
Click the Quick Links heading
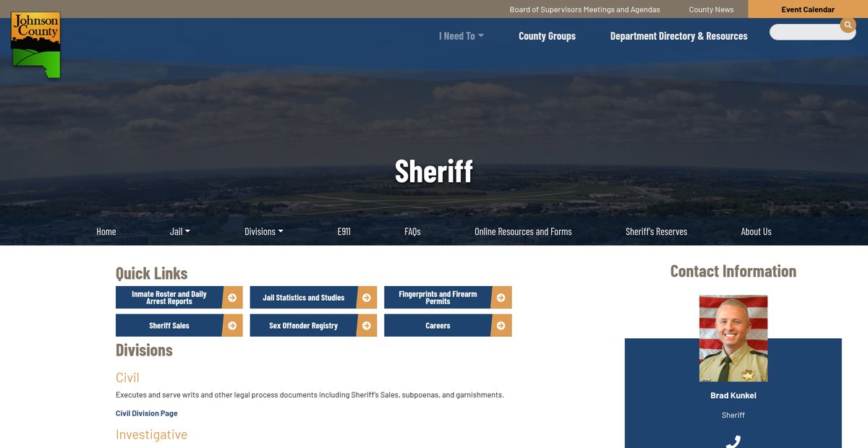151,273
